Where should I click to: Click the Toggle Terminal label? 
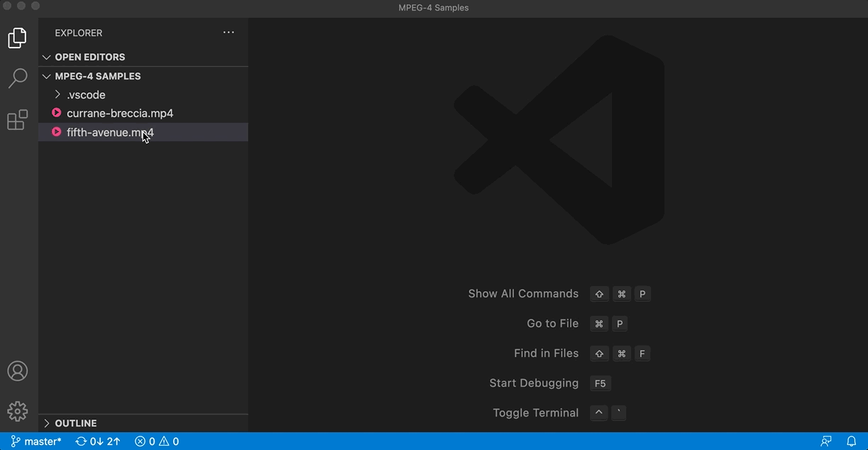point(535,413)
